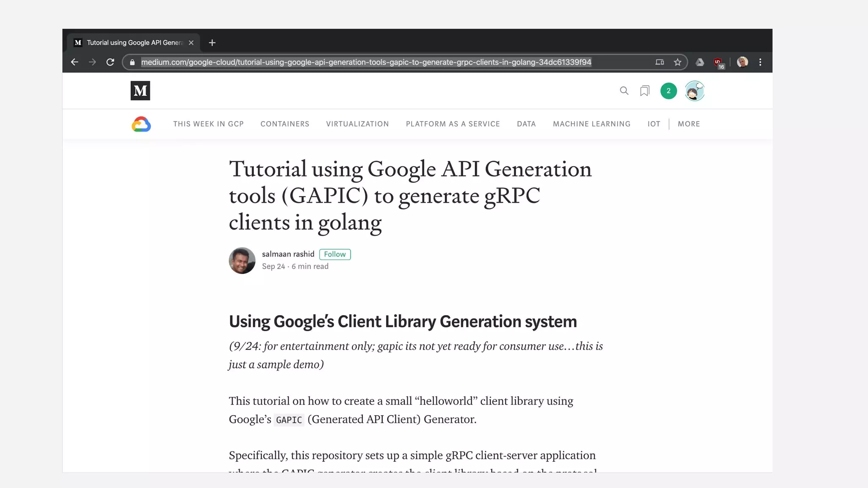Open Medium search magnifier
Screen dimensions: 868x488
(624, 91)
